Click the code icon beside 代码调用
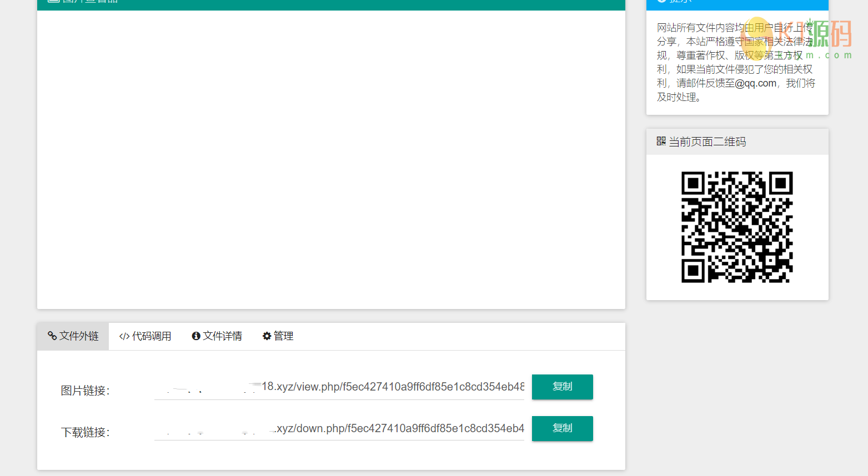Image resolution: width=868 pixels, height=476 pixels. [124, 336]
